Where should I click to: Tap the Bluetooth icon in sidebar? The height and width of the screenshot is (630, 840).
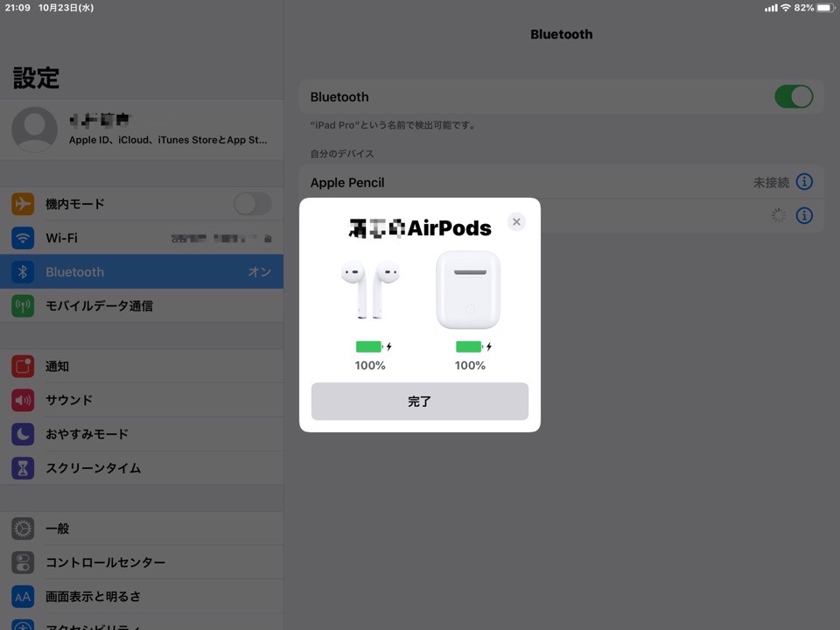(23, 272)
